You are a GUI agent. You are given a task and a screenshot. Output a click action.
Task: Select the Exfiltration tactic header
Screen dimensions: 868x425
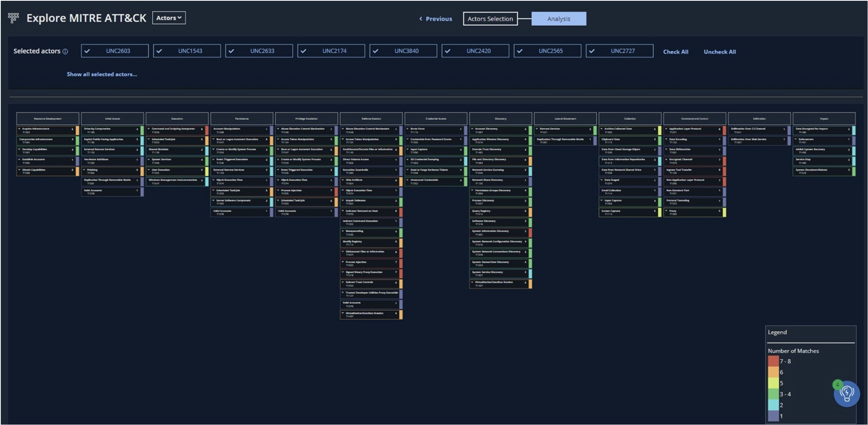pos(759,119)
